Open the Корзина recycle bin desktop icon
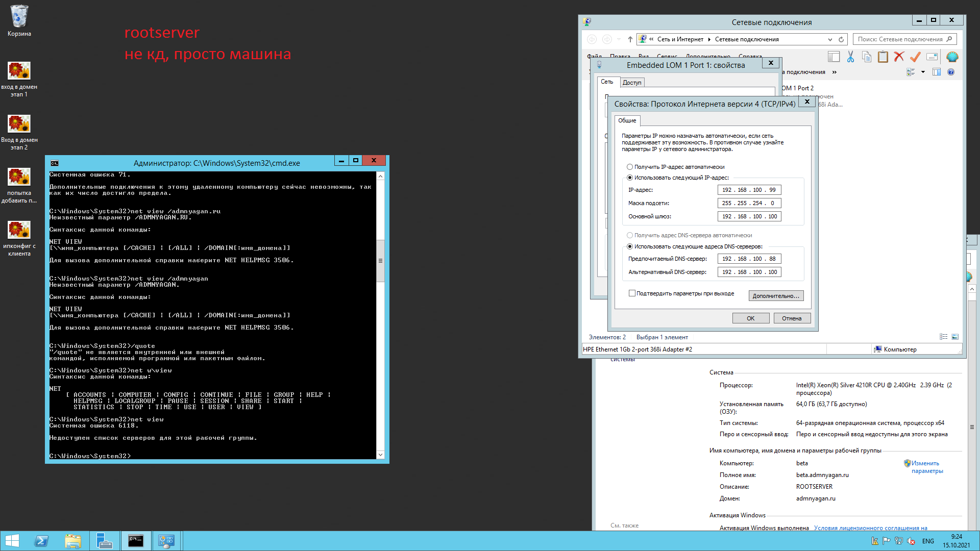980x551 pixels. 19,21
